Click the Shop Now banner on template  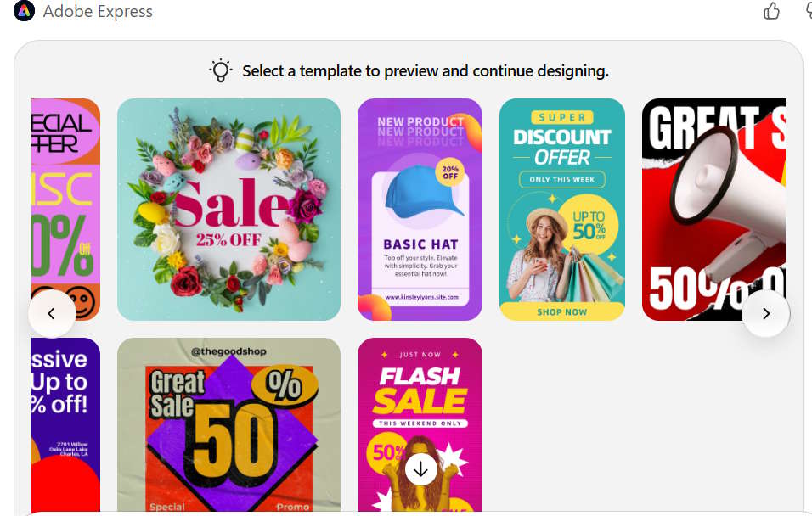point(562,311)
